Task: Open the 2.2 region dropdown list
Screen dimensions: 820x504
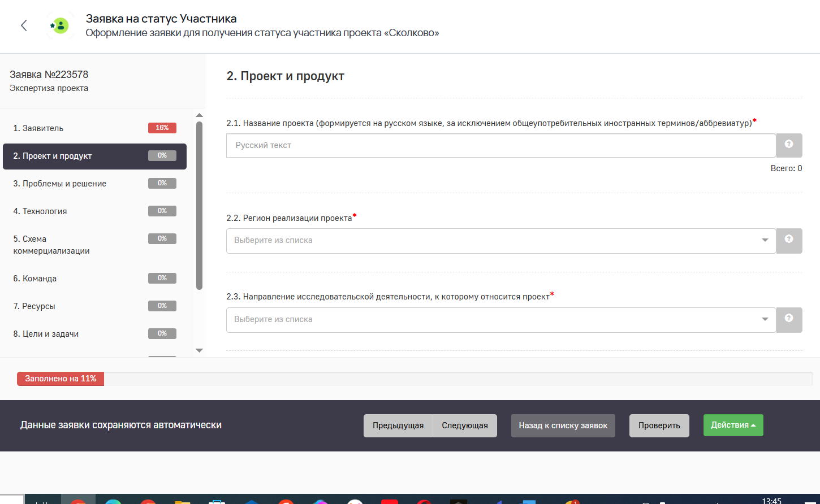Action: tap(501, 241)
